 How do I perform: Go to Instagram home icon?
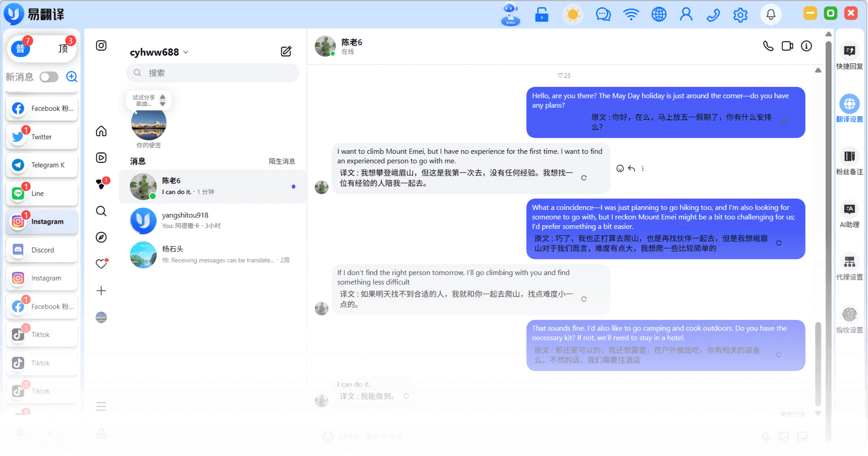tap(101, 131)
